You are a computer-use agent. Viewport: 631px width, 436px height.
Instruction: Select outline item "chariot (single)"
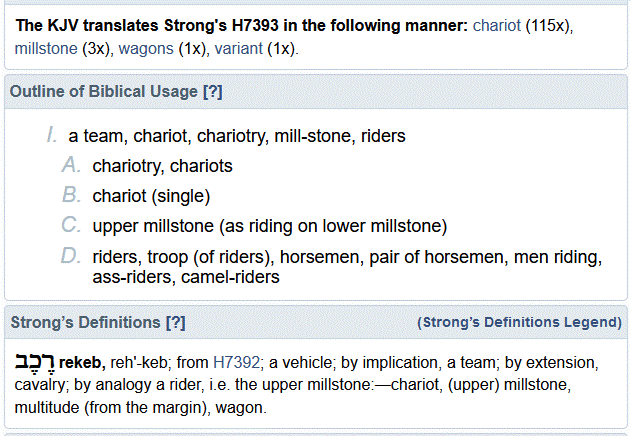pyautogui.click(x=151, y=195)
